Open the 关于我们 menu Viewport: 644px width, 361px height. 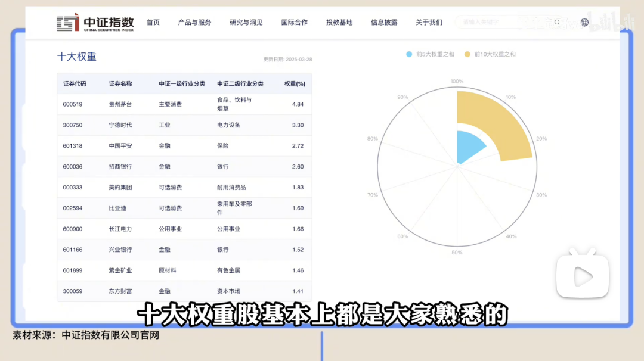(x=429, y=23)
